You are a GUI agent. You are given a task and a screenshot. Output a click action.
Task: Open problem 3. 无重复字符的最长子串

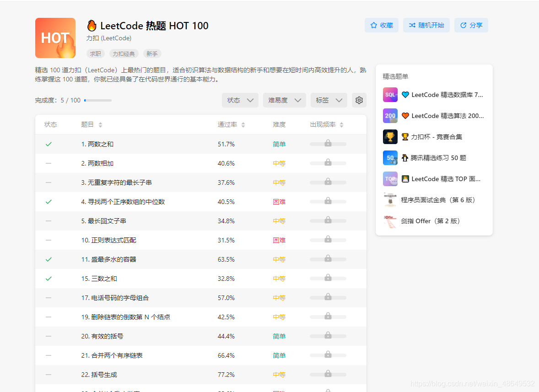(117, 183)
